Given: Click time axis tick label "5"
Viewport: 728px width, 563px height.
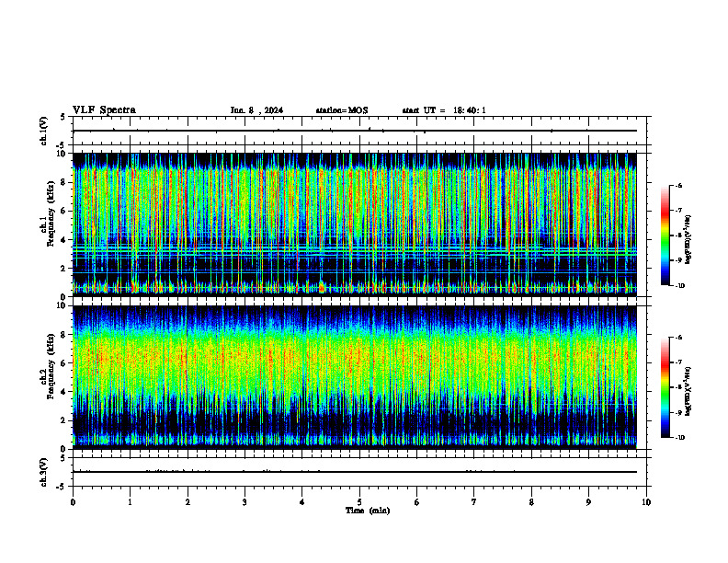Looking at the screenshot, I should (x=359, y=502).
